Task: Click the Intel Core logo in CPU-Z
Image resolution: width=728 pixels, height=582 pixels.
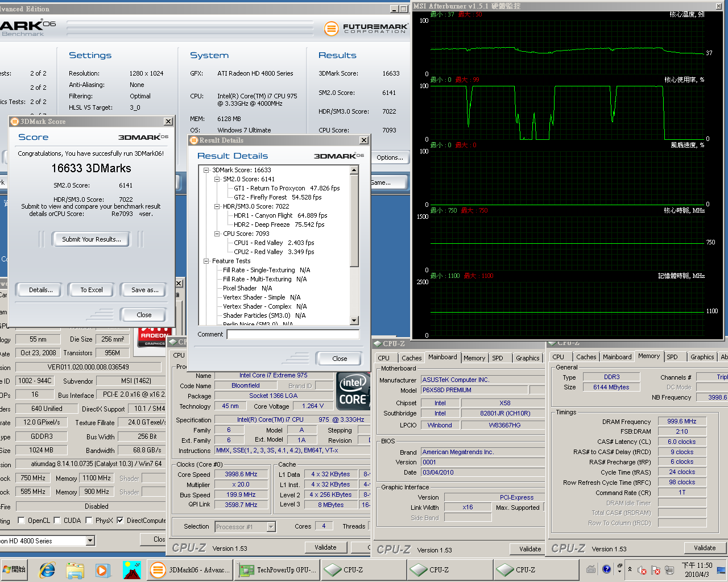Action: click(x=353, y=391)
